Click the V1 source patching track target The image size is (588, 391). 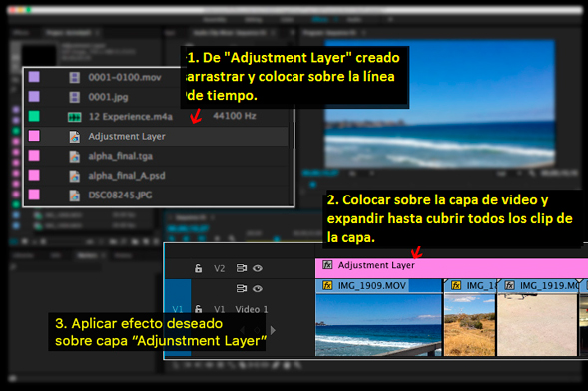coord(178,309)
